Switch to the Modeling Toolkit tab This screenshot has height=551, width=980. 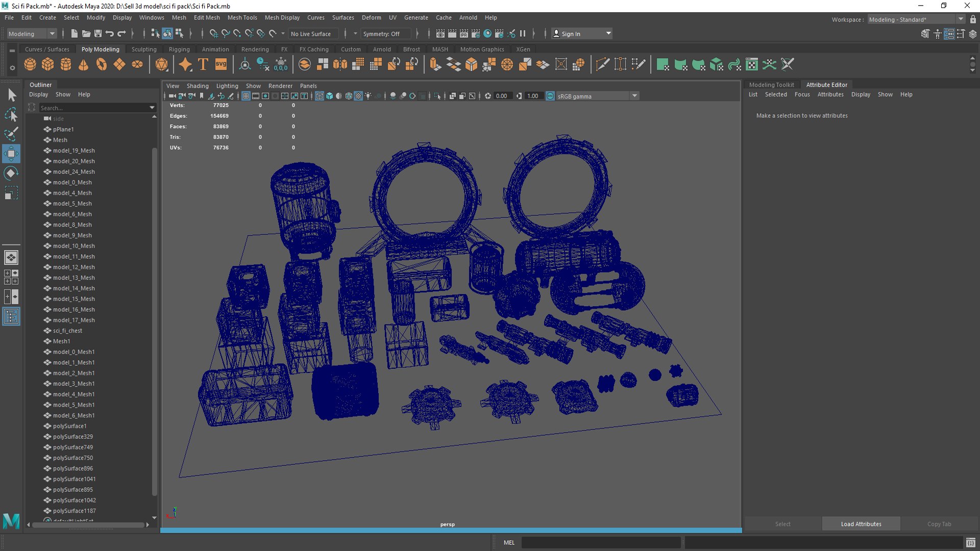pyautogui.click(x=771, y=85)
